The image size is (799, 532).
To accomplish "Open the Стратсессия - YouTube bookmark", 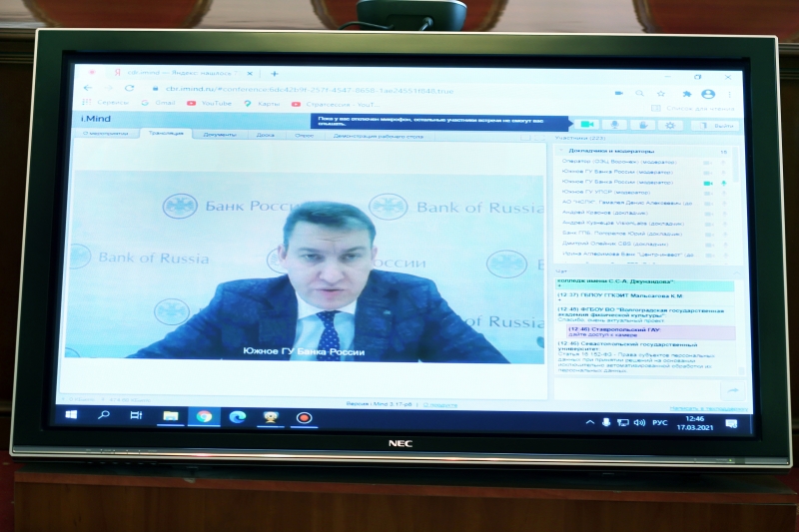I will click(336, 105).
